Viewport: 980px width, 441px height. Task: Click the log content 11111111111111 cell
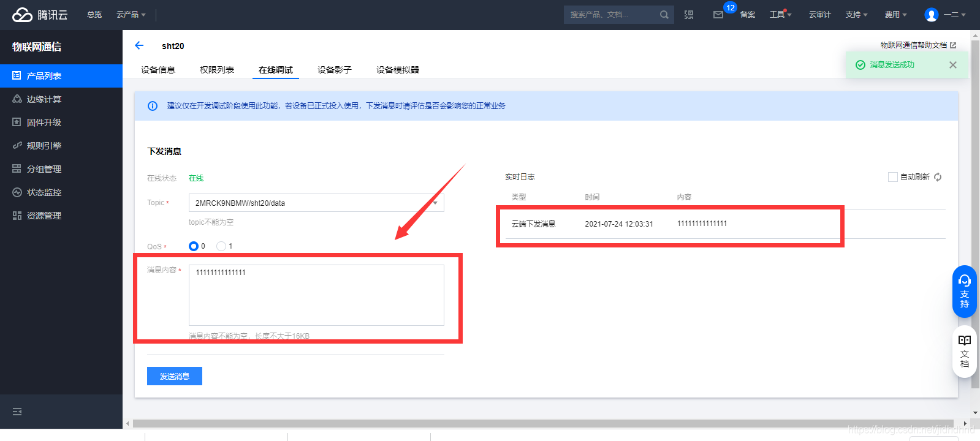pyautogui.click(x=702, y=224)
